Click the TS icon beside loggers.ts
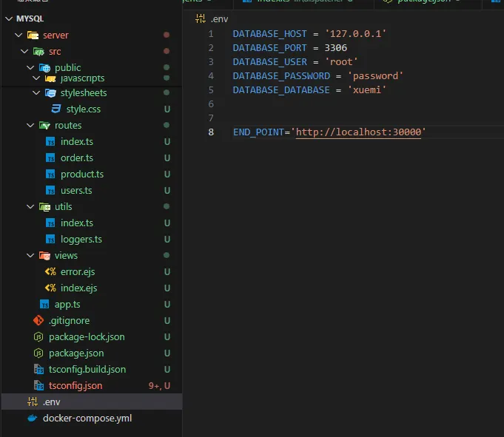Viewport: 504px width, 437px height. [50, 240]
